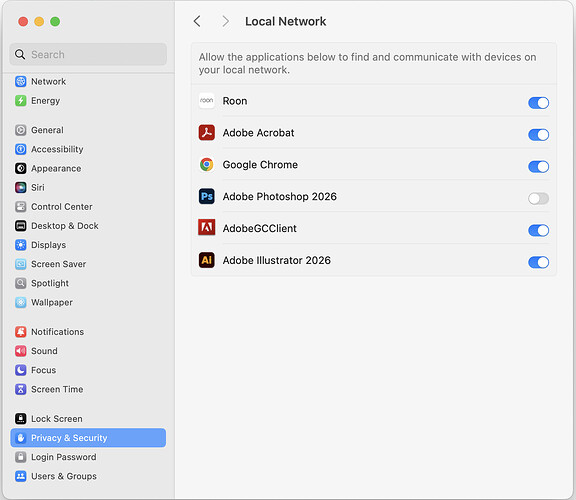
Task: Switch off AdobeGCClient network toggle
Action: pos(538,230)
